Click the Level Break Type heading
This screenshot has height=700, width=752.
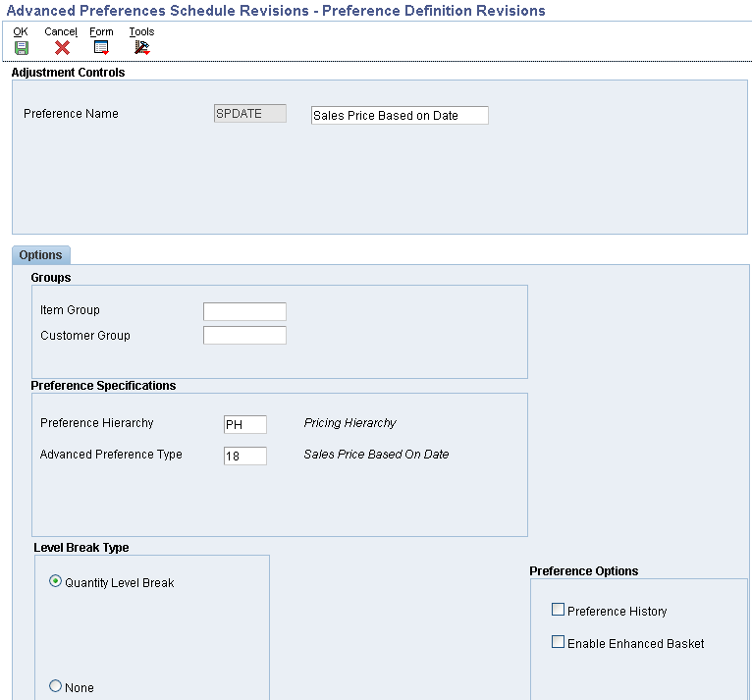coord(81,548)
